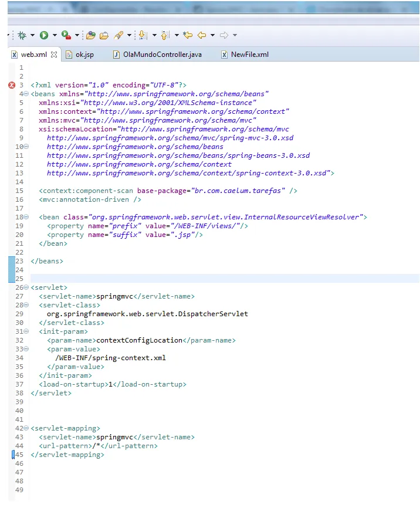This screenshot has height=508, width=420.
Task: Click the blue change bar beside line 24
Action: [12, 270]
